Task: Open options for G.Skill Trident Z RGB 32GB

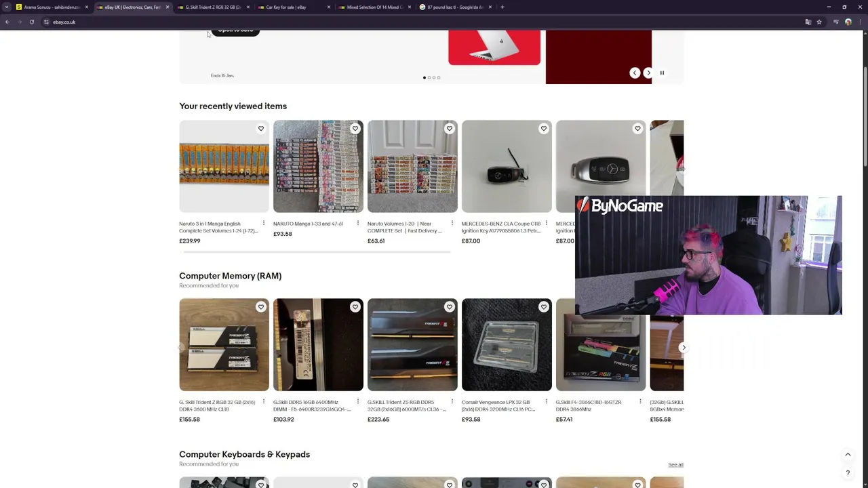Action: tap(264, 402)
